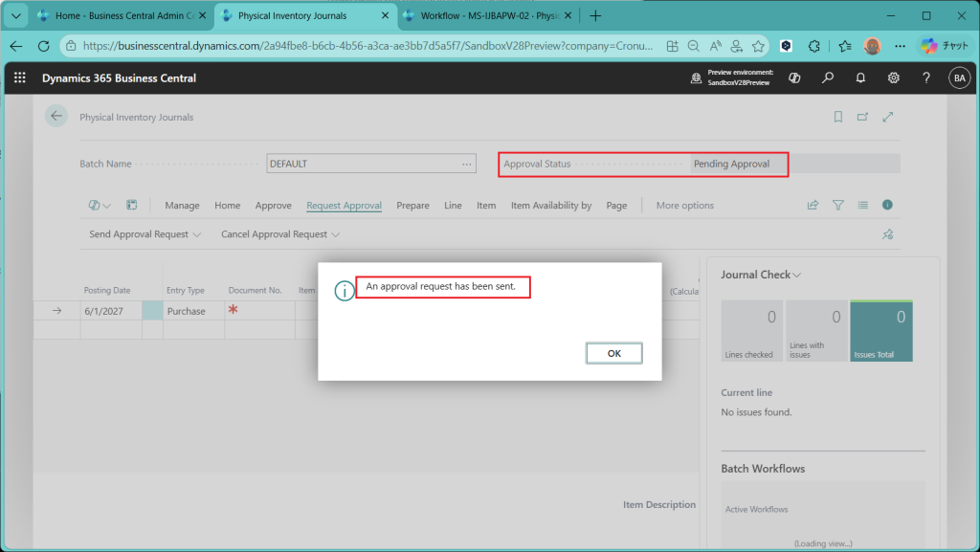Expand the Send Approval Request dropdown
This screenshot has height=552, width=980.
point(145,234)
